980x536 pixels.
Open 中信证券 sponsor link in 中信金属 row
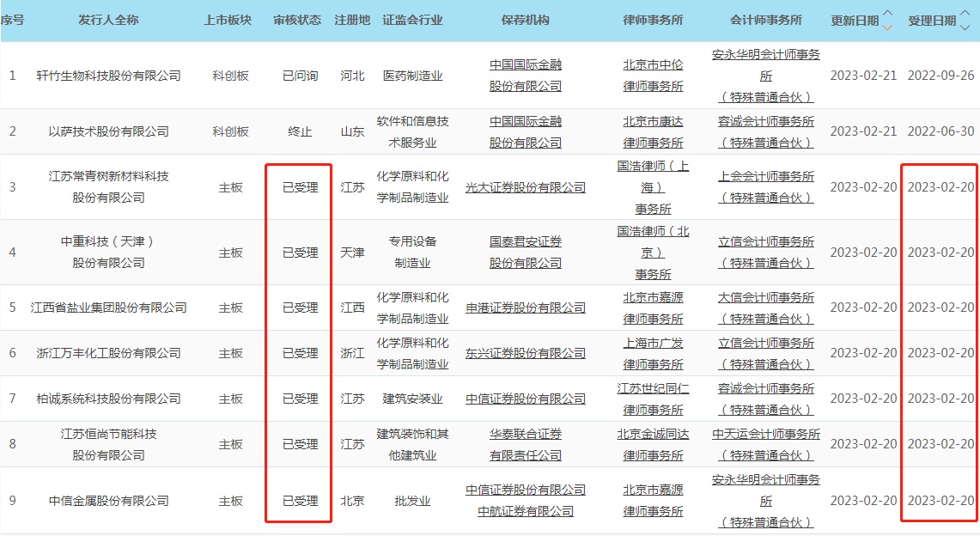tap(526, 490)
